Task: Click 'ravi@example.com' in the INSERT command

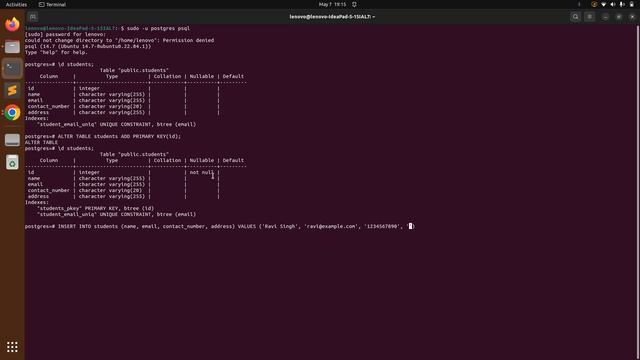Action: tap(331, 226)
